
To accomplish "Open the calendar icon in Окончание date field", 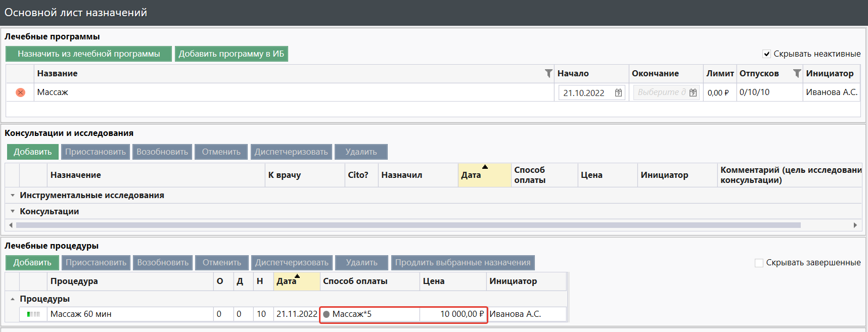I will click(x=693, y=93).
